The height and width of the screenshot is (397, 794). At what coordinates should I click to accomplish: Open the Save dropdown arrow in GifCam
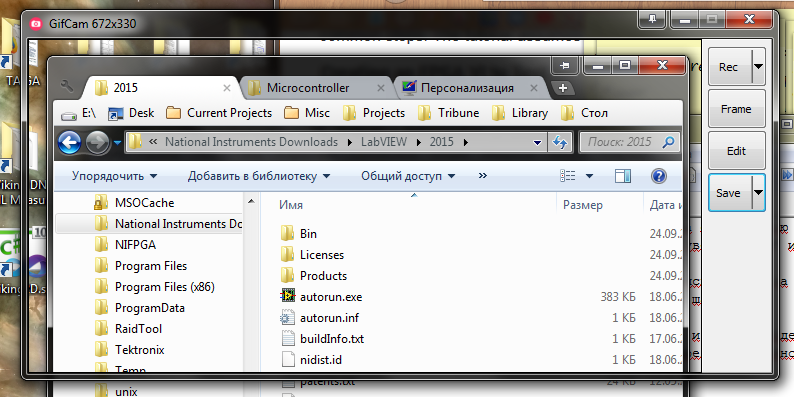(x=759, y=193)
